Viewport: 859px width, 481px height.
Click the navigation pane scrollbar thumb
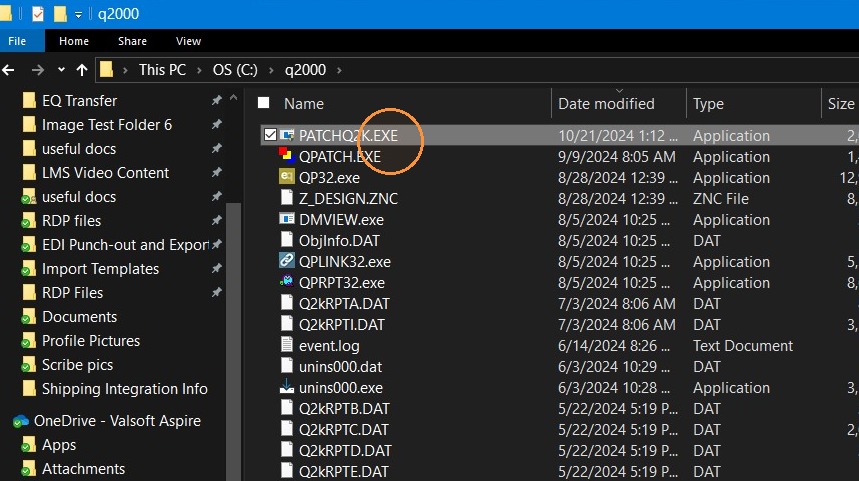(233, 340)
